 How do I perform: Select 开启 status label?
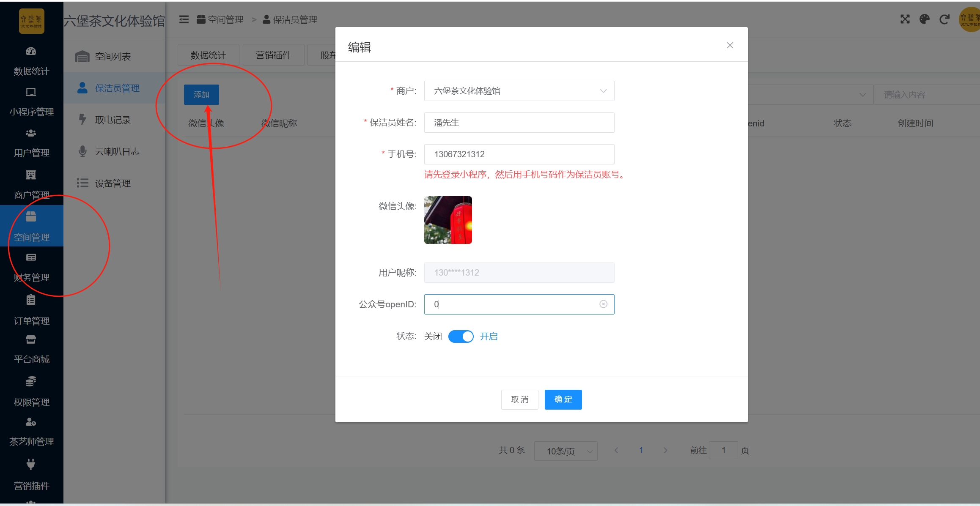pos(489,336)
